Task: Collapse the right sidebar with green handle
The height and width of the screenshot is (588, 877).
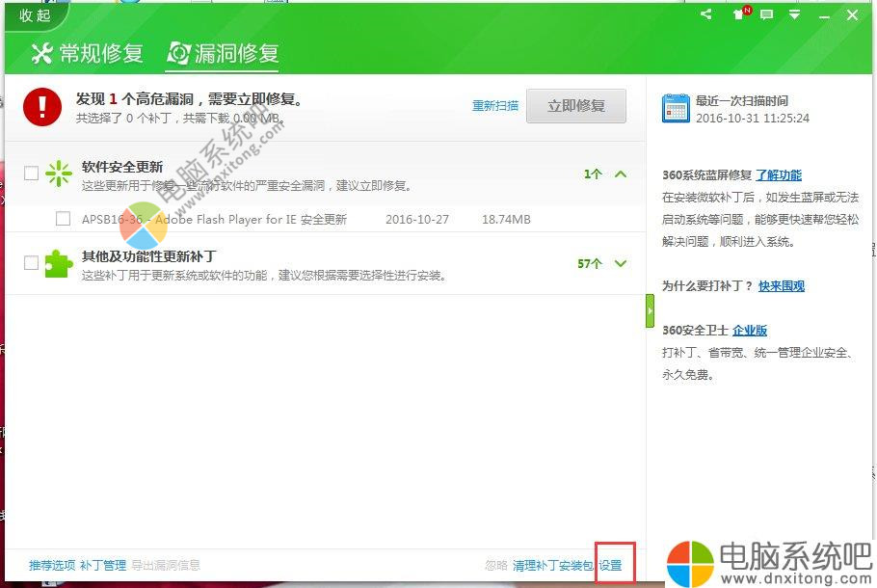Action: pyautogui.click(x=650, y=310)
